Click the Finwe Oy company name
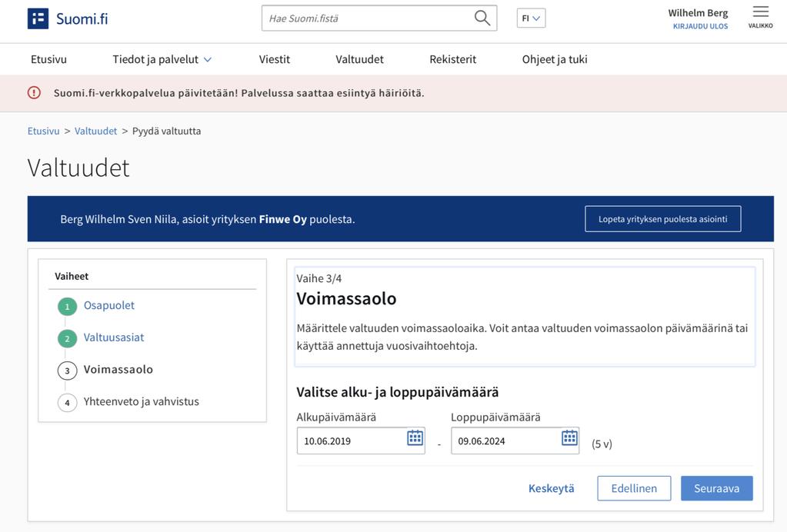787x532 pixels. (x=282, y=219)
